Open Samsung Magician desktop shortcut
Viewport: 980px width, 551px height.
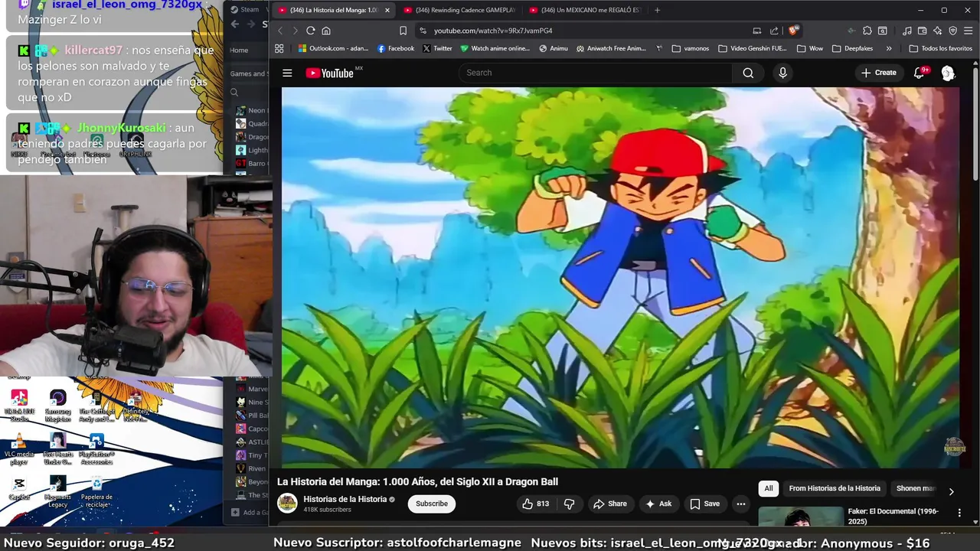(57, 406)
